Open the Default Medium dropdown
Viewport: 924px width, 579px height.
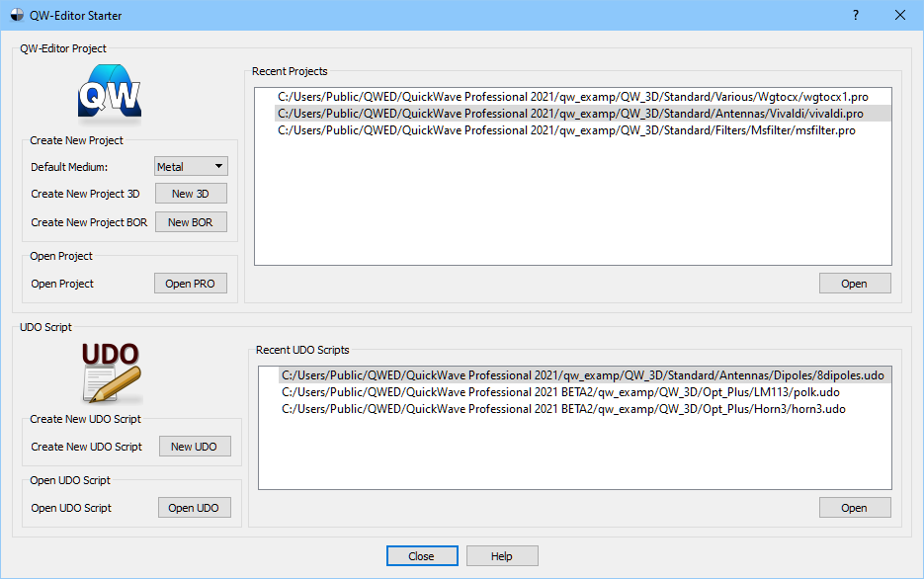191,167
